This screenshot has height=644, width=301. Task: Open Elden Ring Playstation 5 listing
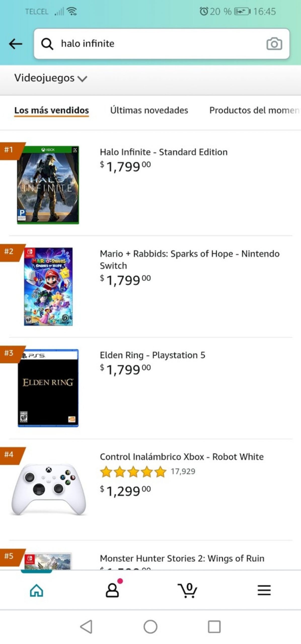(x=153, y=355)
